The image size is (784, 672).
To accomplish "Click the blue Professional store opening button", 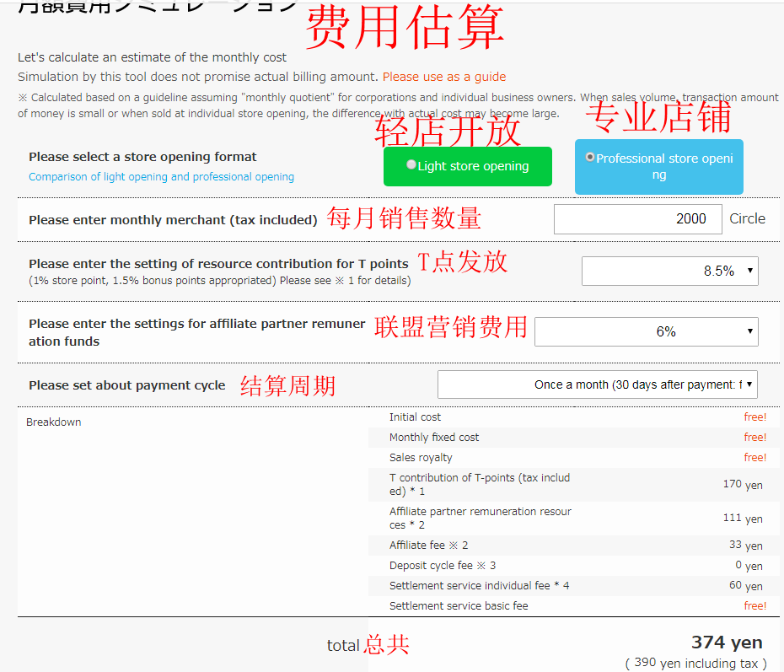I will 659,166.
